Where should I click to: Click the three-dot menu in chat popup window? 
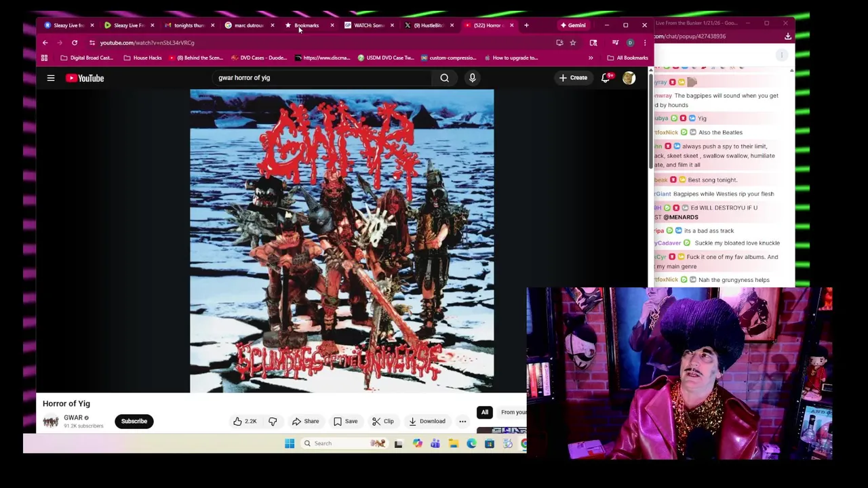(781, 56)
